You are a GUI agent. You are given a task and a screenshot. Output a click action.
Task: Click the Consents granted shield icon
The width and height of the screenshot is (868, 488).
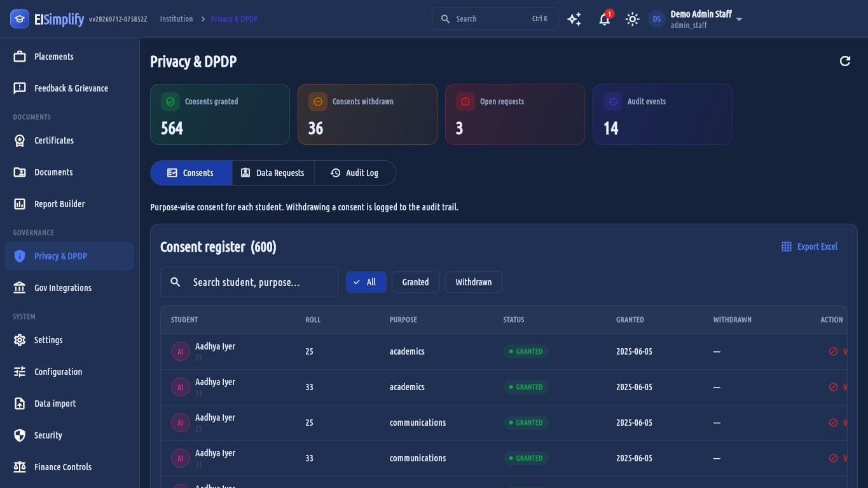[x=170, y=102]
